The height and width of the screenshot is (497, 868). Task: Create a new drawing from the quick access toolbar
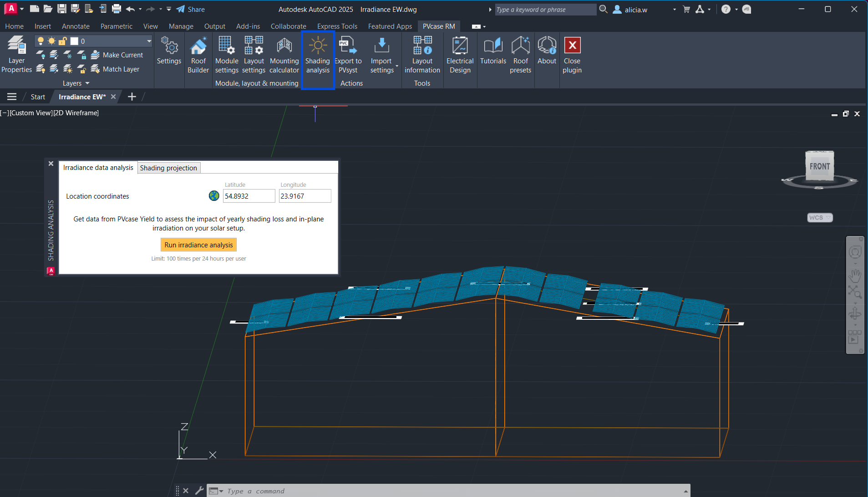(34, 9)
